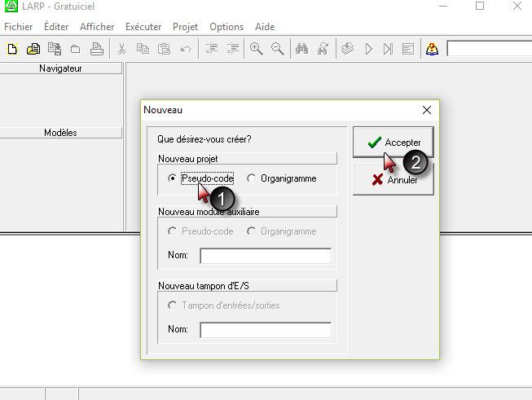The image size is (532, 400).
Task: Click the LARP application logo icon
Action: pyautogui.click(x=11, y=6)
